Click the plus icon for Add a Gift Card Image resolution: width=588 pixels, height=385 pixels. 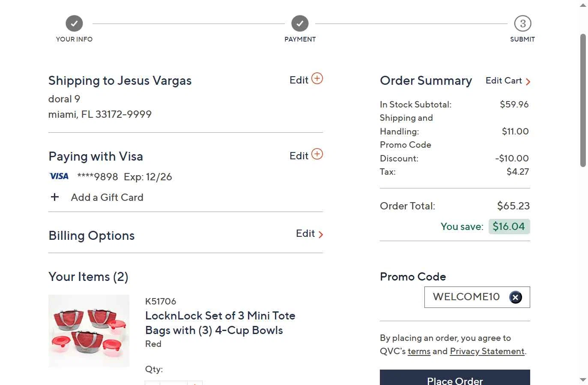pos(55,197)
